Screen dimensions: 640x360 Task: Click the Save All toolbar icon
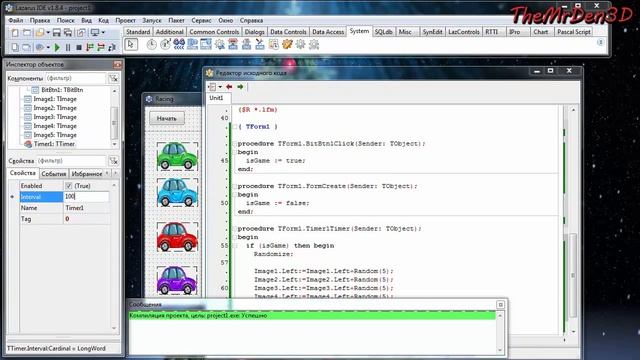68,32
